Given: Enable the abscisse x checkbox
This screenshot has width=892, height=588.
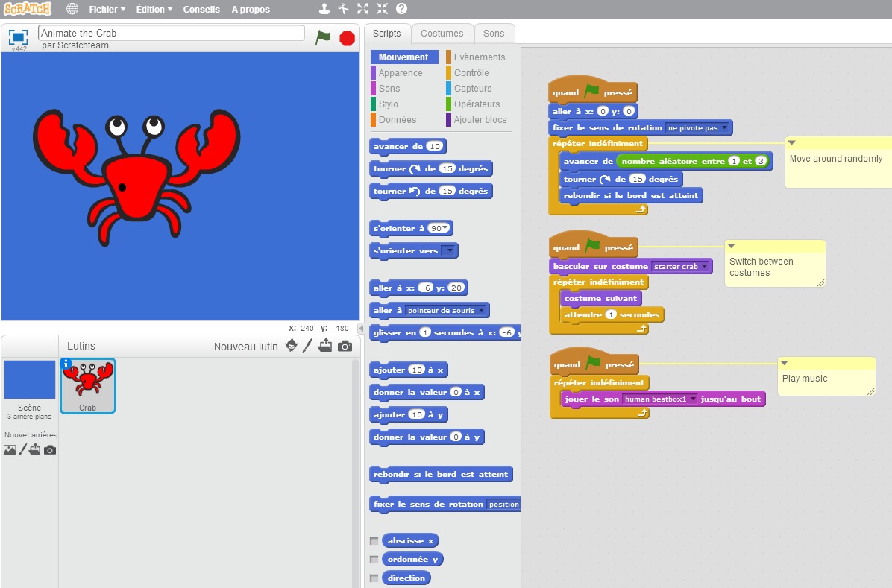Looking at the screenshot, I should coord(374,541).
